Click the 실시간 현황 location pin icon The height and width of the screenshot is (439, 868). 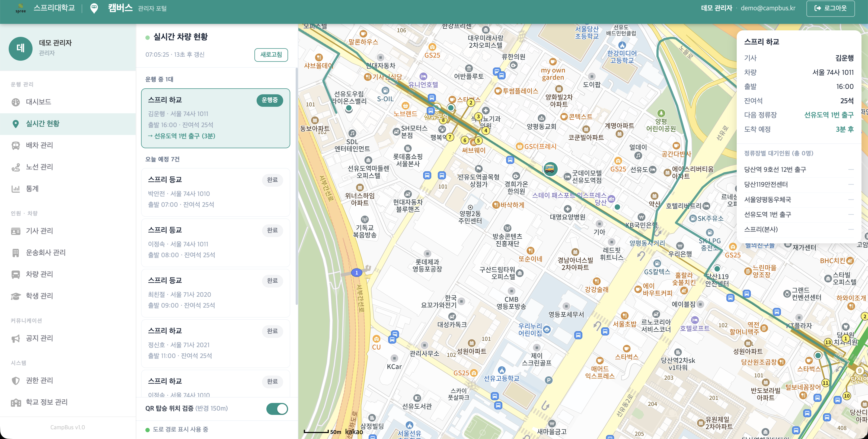15,124
